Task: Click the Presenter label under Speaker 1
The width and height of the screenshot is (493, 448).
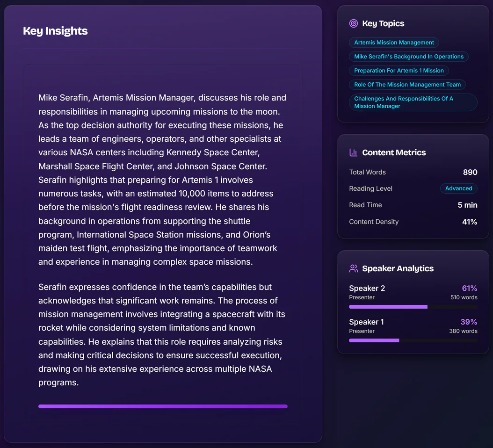Action: [x=362, y=331]
